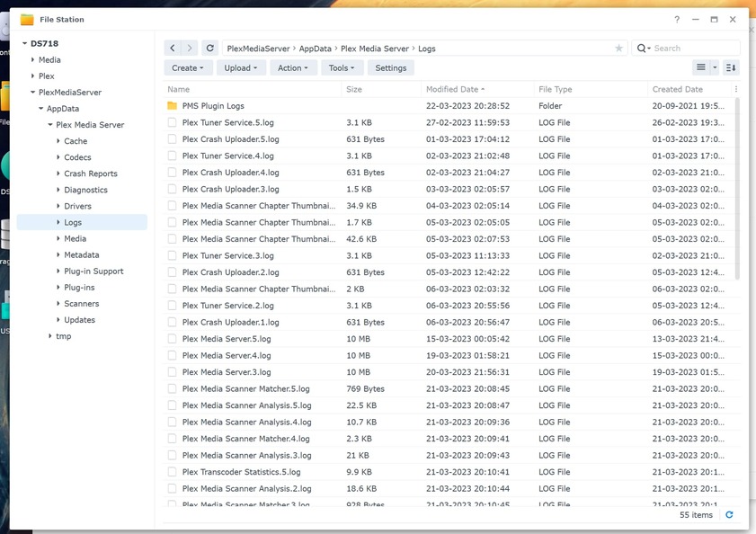The width and height of the screenshot is (756, 534).
Task: Collapse the DS718 tree root
Action: (24, 43)
